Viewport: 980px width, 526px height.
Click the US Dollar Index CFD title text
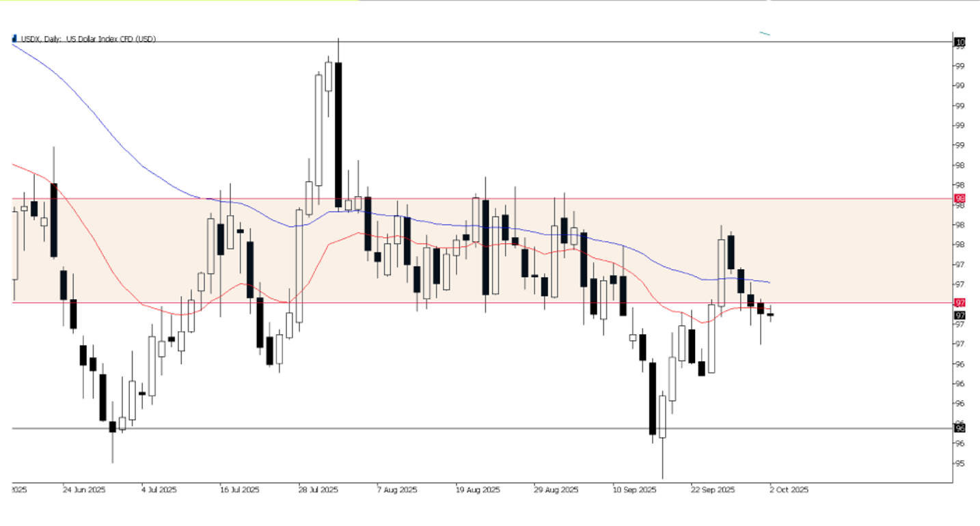[x=109, y=39]
